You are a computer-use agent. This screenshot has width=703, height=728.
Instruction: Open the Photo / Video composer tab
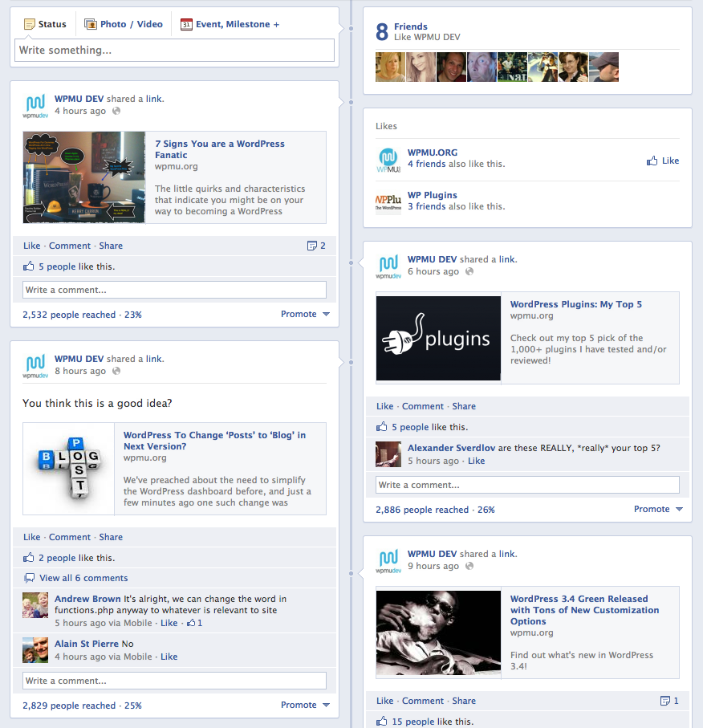(124, 24)
